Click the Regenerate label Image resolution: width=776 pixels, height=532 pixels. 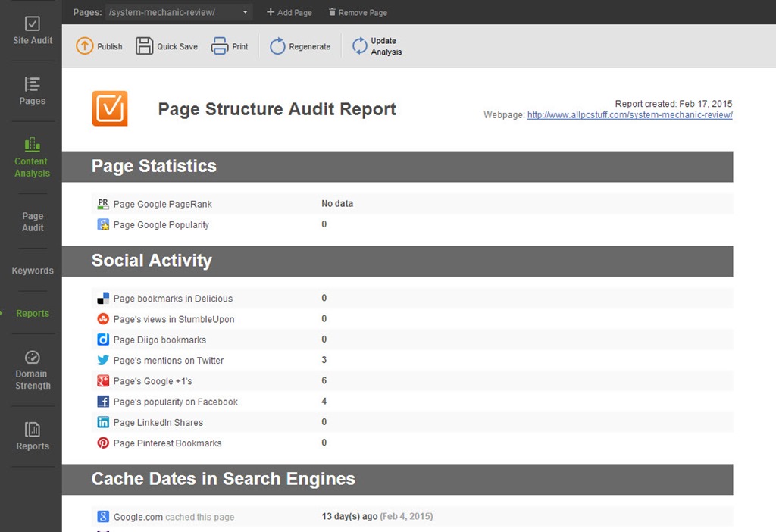tap(310, 46)
